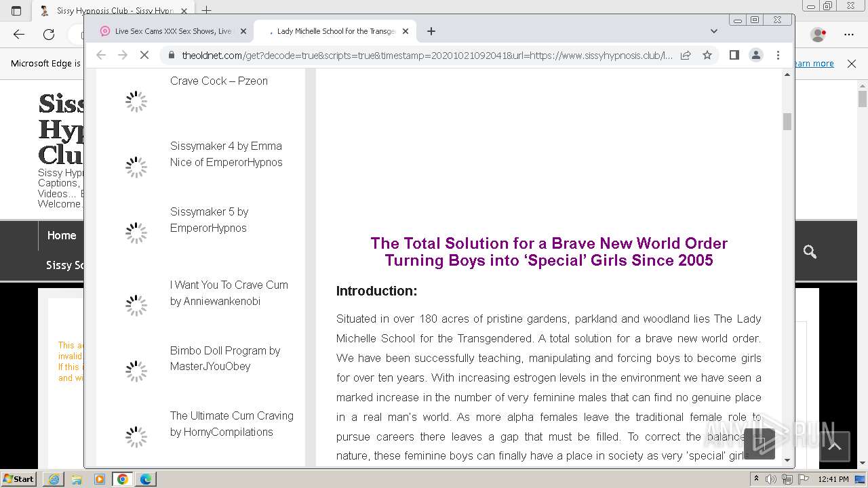This screenshot has height=488, width=868.
Task: Click loading thumbnail beside Sissymaker 4
Action: pyautogui.click(x=136, y=167)
